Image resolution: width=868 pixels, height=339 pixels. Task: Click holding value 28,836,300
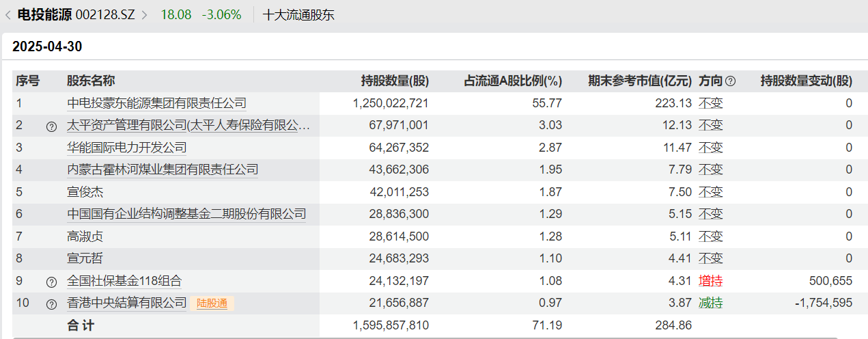point(399,214)
